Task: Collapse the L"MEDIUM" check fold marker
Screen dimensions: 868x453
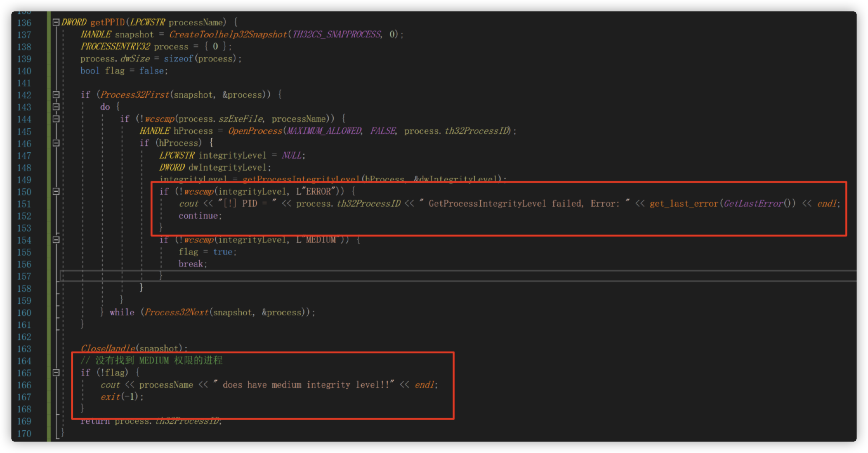Action: (x=56, y=240)
